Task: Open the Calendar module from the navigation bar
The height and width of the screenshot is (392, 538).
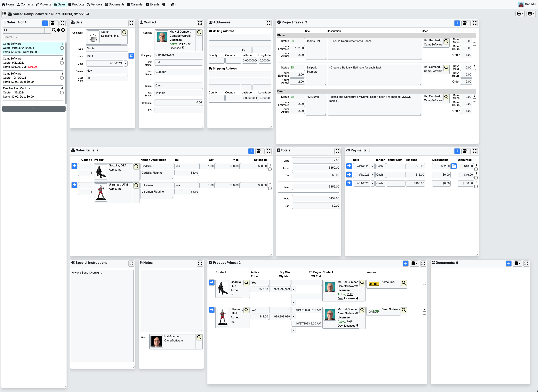Action: point(135,4)
